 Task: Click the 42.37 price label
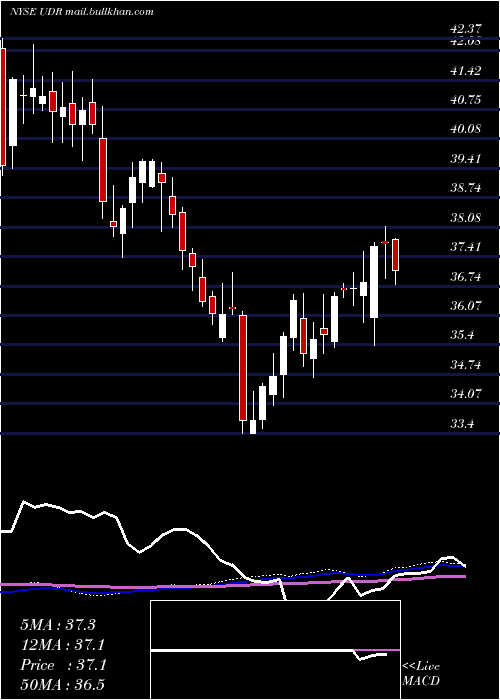tap(466, 29)
